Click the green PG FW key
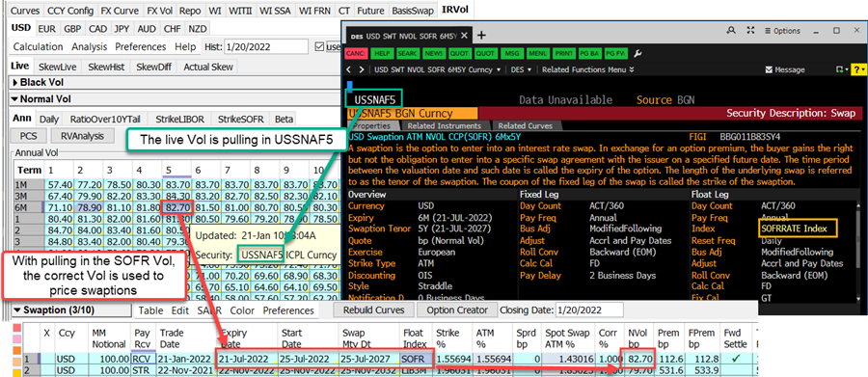868x377 pixels. point(614,54)
